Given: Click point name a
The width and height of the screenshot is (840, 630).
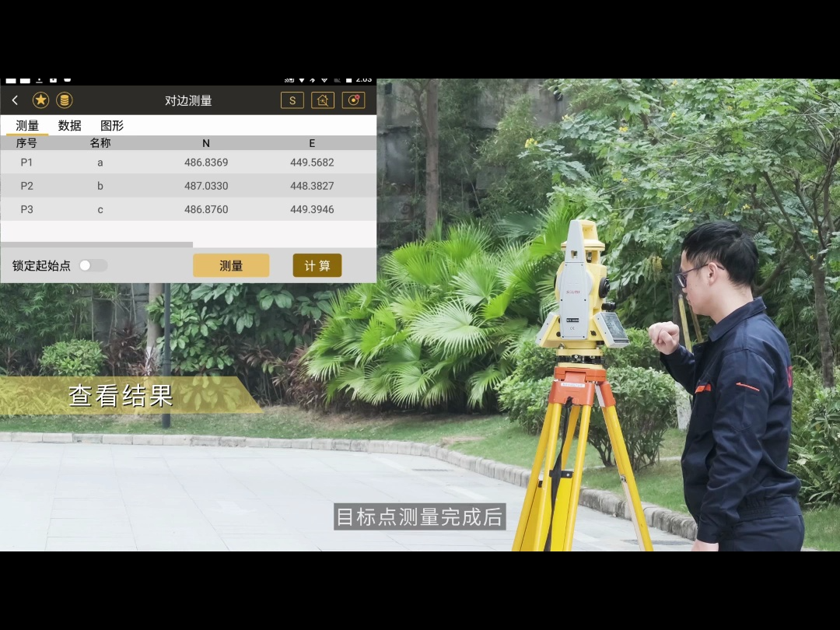Looking at the screenshot, I should 100,163.
